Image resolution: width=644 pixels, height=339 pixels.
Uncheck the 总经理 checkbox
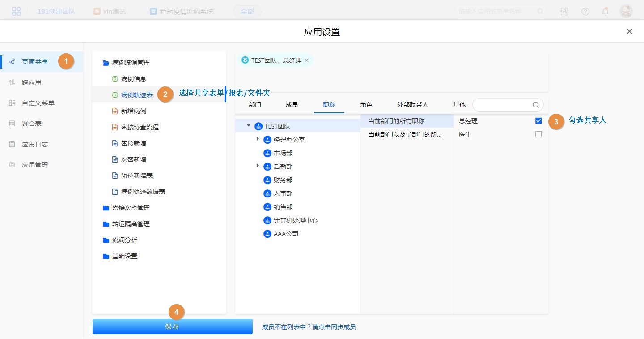click(538, 121)
